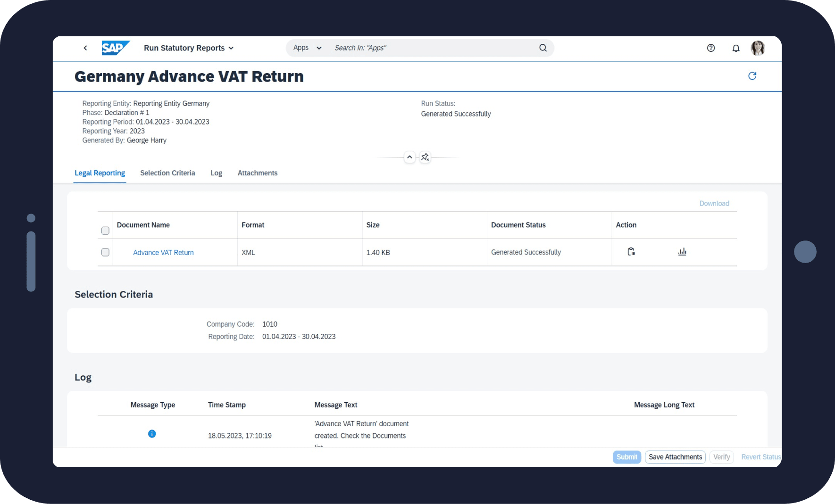Switch to the Attachments tab

click(x=257, y=173)
